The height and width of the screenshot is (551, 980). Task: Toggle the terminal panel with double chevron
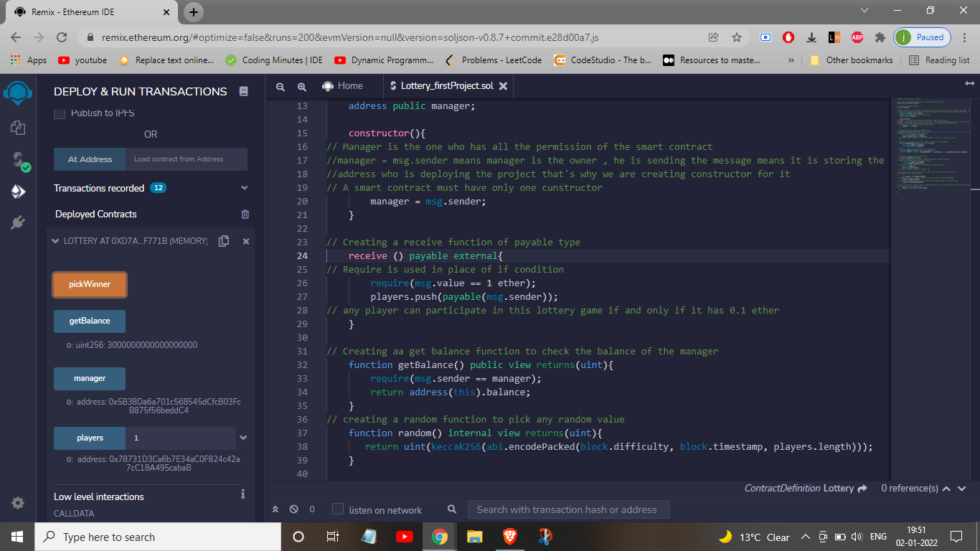[x=275, y=509]
